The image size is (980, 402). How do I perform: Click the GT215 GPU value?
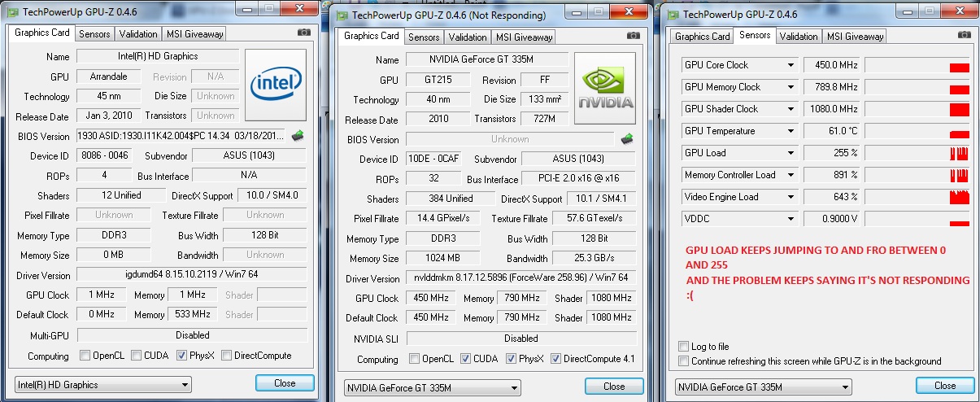(439, 80)
